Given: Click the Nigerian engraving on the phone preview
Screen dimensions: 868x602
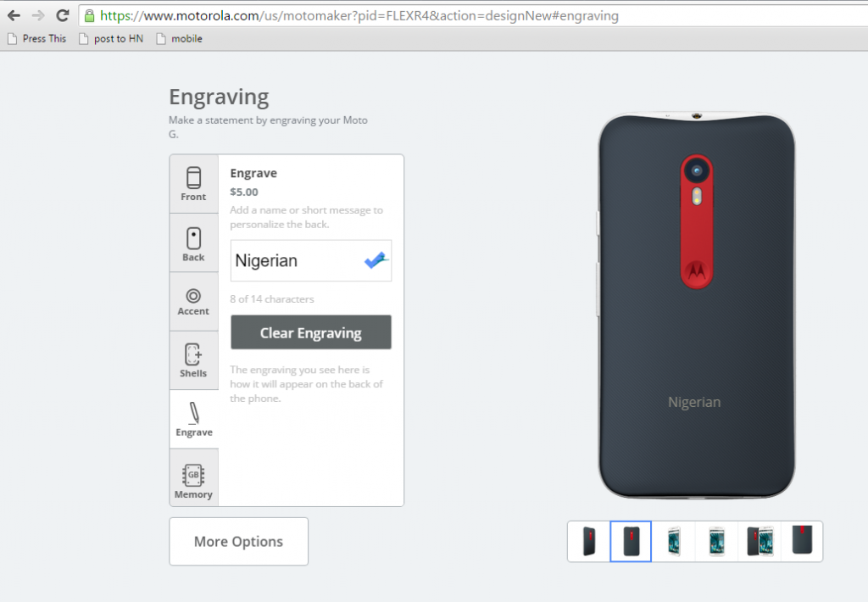Looking at the screenshot, I should click(x=694, y=402).
